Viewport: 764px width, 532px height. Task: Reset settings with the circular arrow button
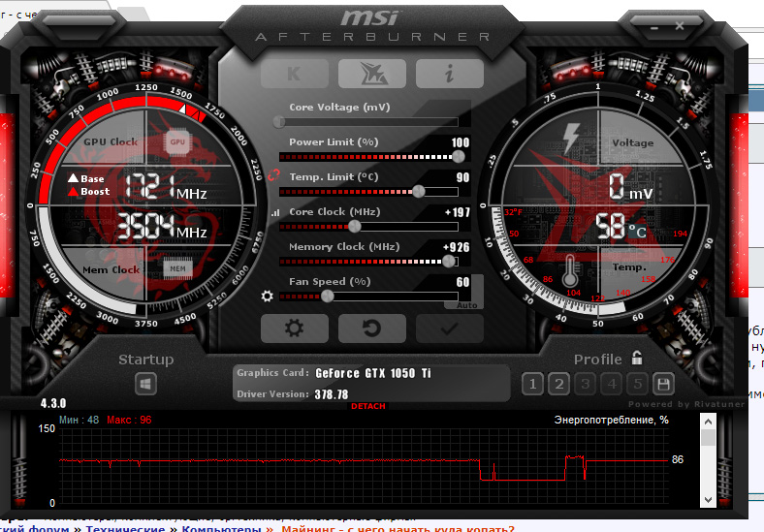click(371, 328)
